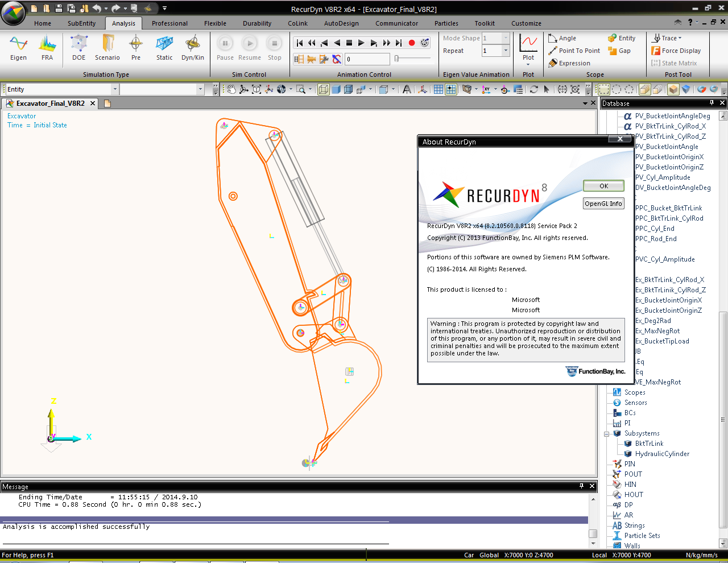
Task: Switch to the Flexible ribbon tab
Action: coord(215,23)
